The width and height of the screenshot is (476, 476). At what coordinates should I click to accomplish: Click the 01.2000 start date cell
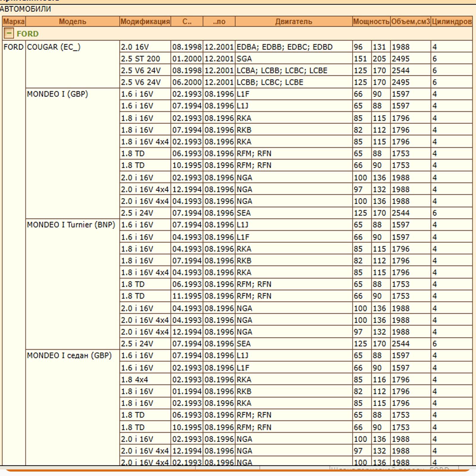pyautogui.click(x=187, y=59)
